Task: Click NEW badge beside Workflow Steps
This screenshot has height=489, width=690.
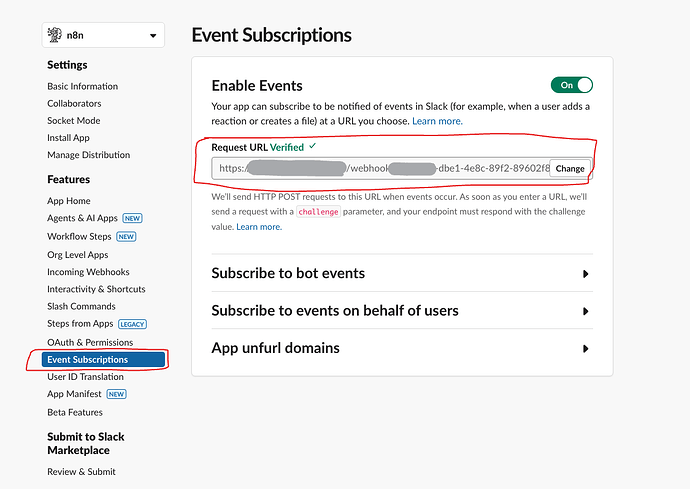Action: tap(126, 237)
